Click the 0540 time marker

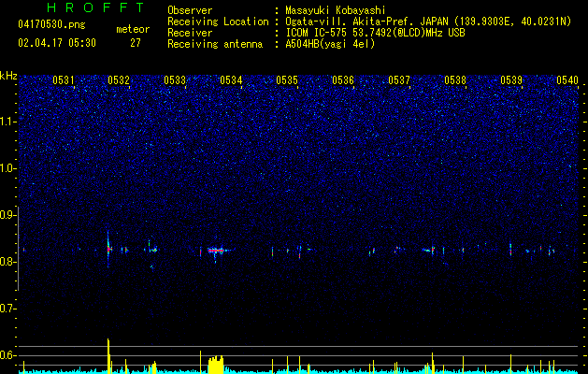[x=567, y=79]
